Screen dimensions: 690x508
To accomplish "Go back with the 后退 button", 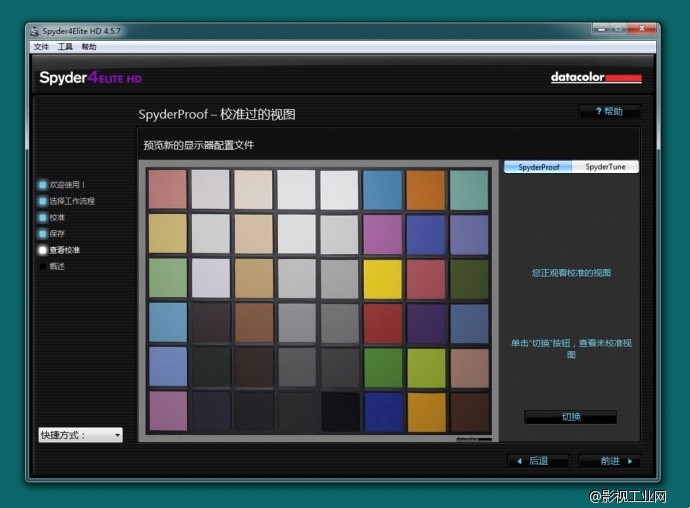I will point(538,461).
